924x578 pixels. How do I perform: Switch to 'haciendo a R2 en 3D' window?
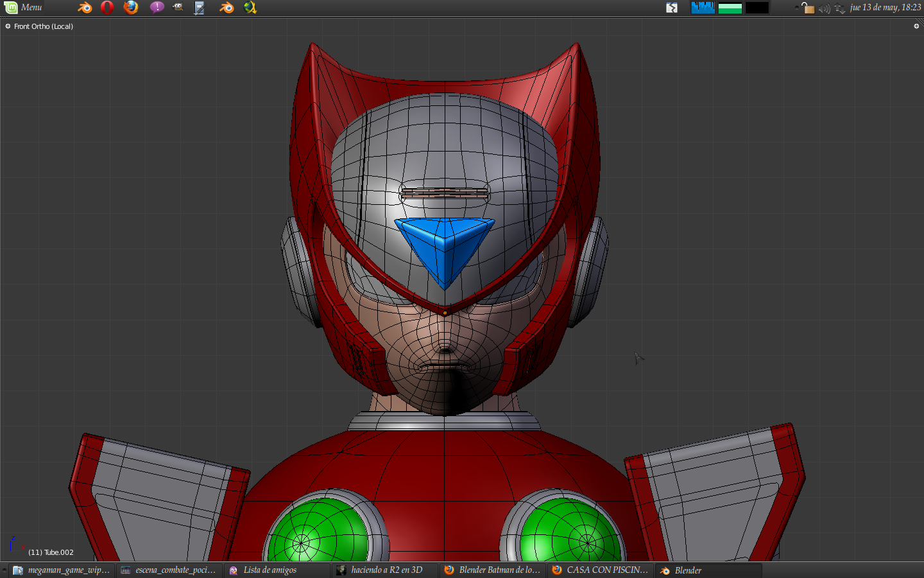click(x=385, y=570)
